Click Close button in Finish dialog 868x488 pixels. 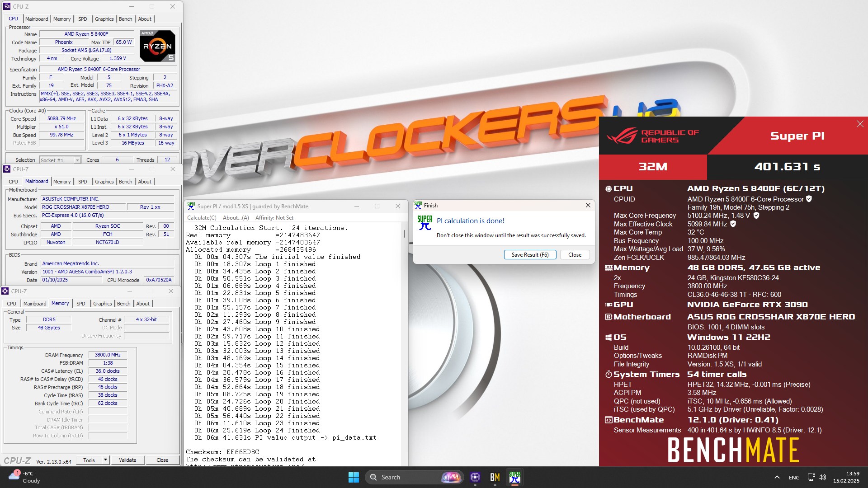[x=575, y=255]
